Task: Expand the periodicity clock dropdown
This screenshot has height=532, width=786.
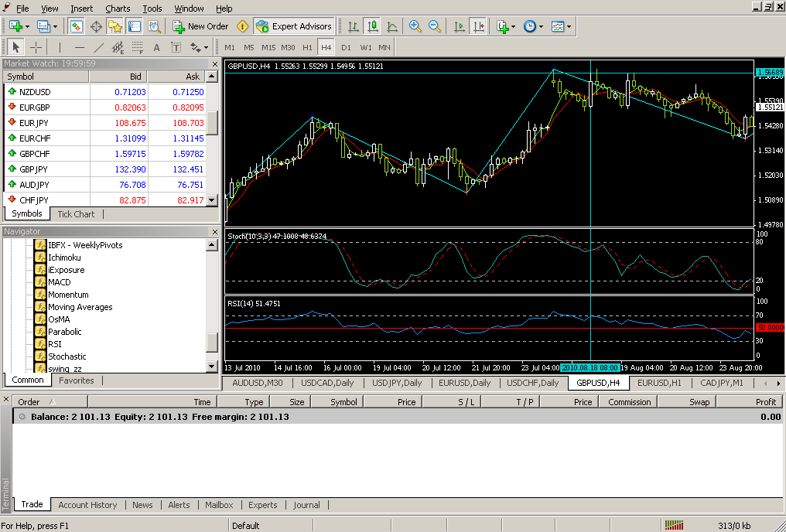Action: [x=533, y=26]
